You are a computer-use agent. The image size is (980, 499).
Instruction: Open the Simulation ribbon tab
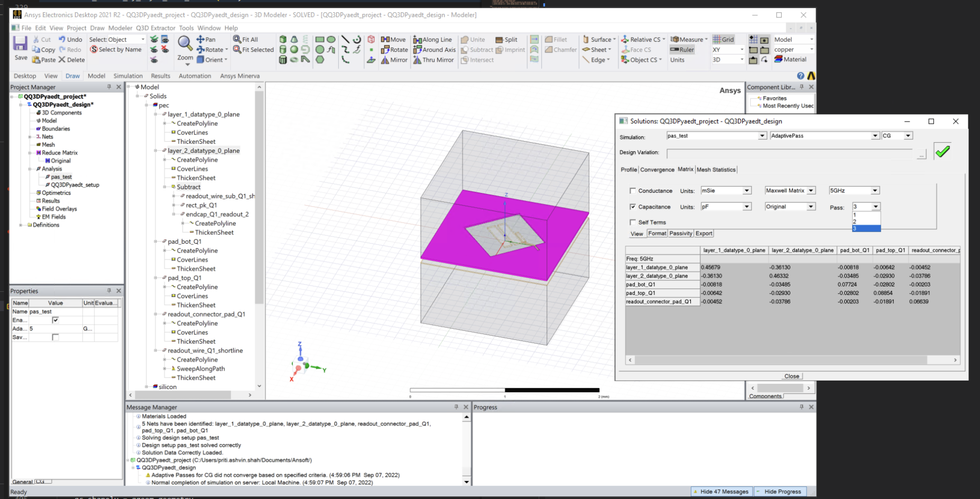tap(128, 76)
